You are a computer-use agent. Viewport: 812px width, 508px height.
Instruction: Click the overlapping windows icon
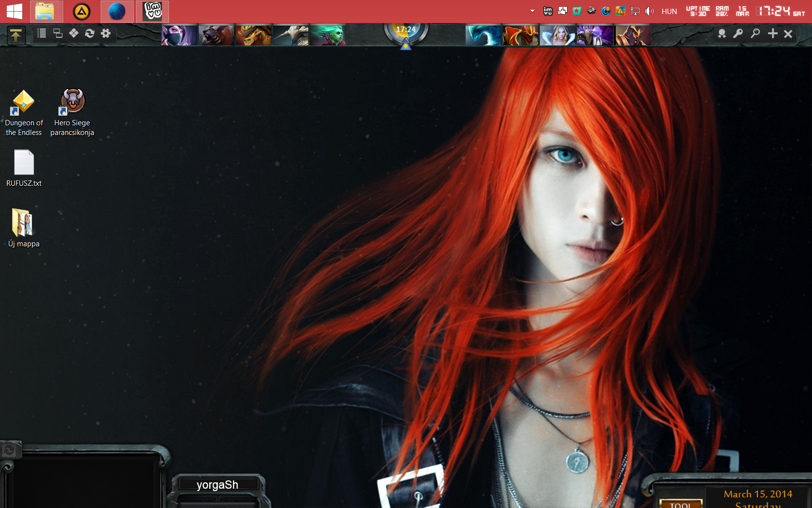click(x=58, y=33)
